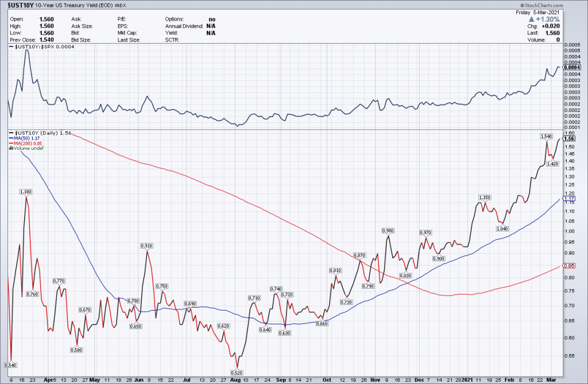This screenshot has width=588, height=384.
Task: Click the MA(200) 0.85 legend entry
Action: (26, 143)
